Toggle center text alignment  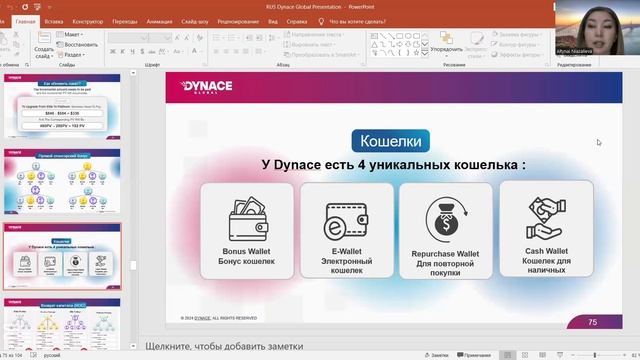click(x=226, y=52)
